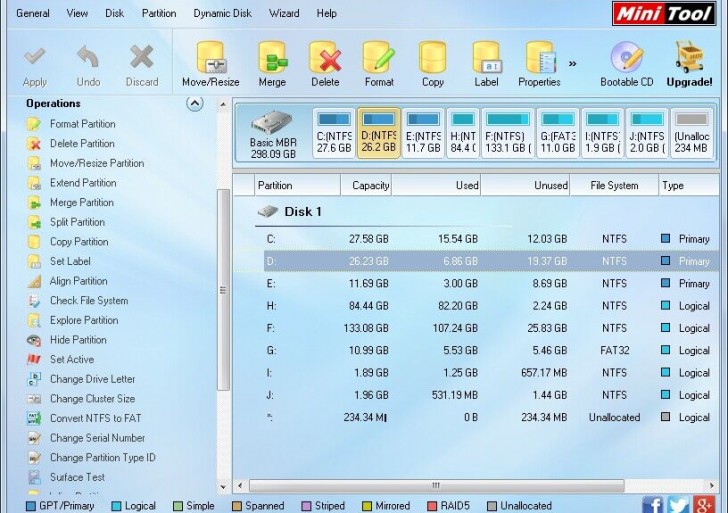Click the Bootable CD icon

(626, 58)
